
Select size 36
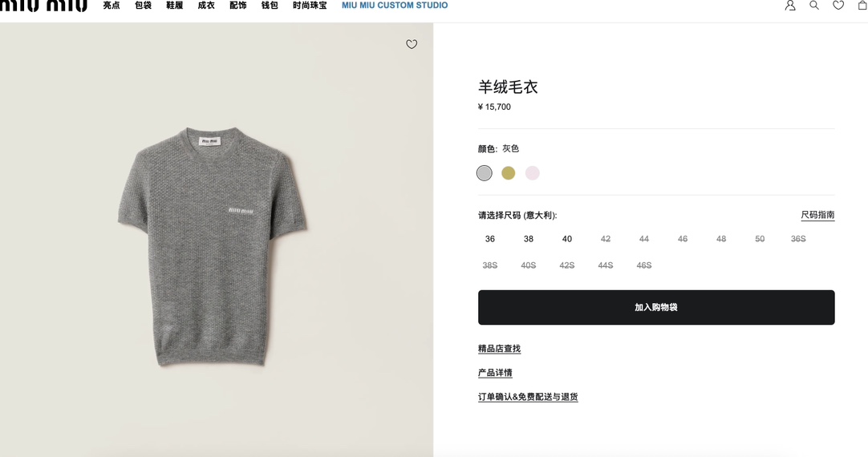(490, 239)
